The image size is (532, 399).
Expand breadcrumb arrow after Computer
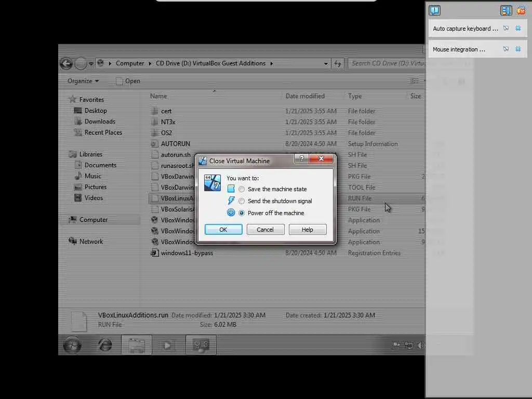[x=150, y=63]
